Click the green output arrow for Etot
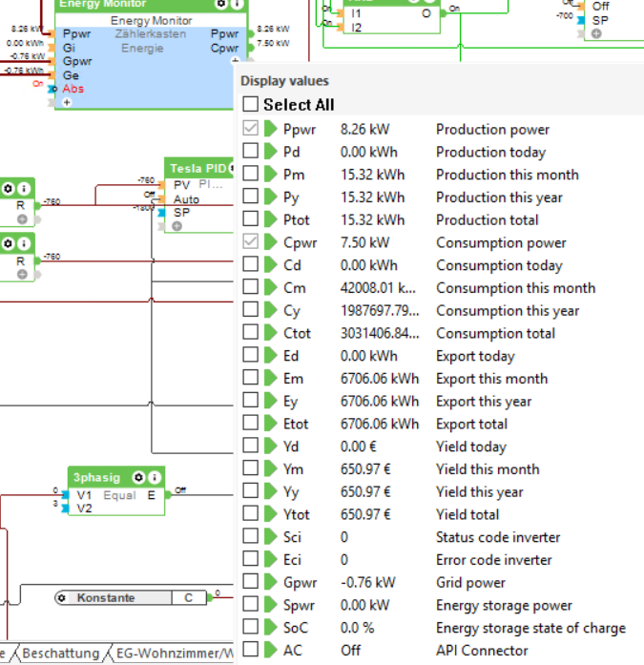 (270, 424)
